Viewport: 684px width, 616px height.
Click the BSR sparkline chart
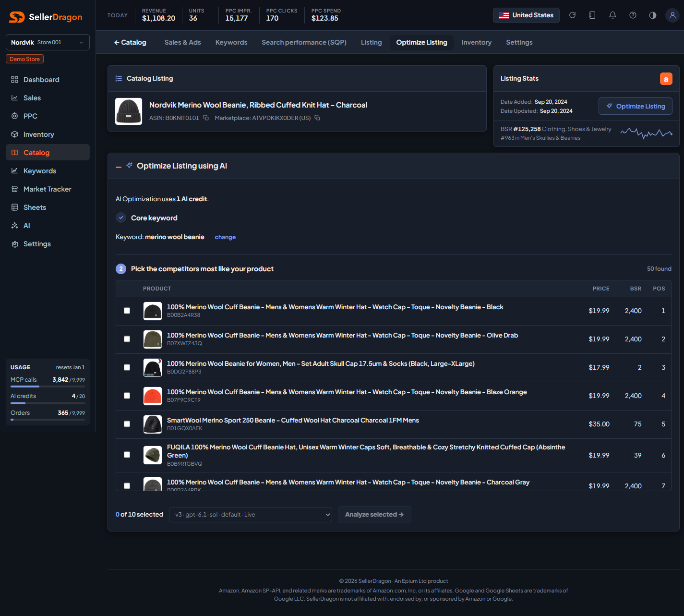point(646,133)
